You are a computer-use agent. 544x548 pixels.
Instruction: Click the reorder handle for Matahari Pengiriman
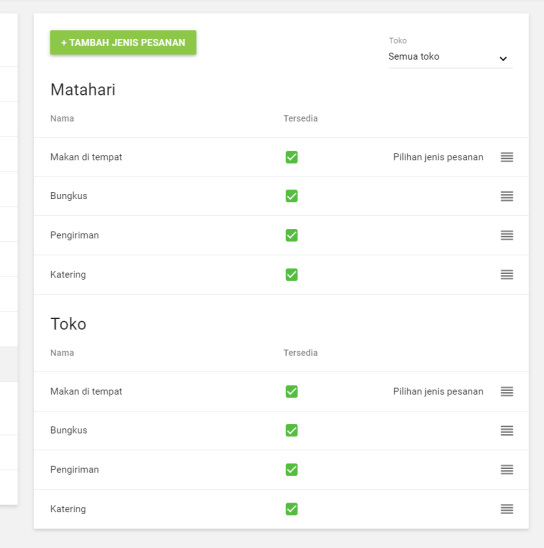click(x=507, y=235)
